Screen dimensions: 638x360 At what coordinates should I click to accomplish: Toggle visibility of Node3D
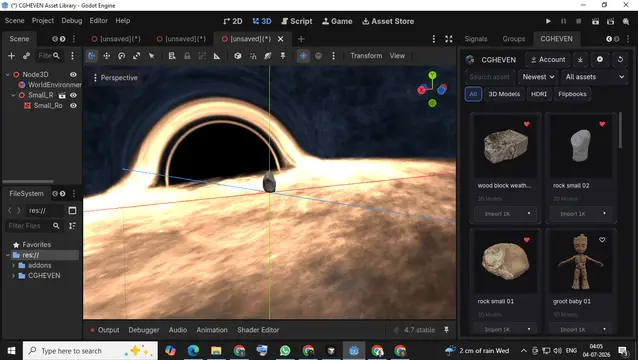coord(73,74)
